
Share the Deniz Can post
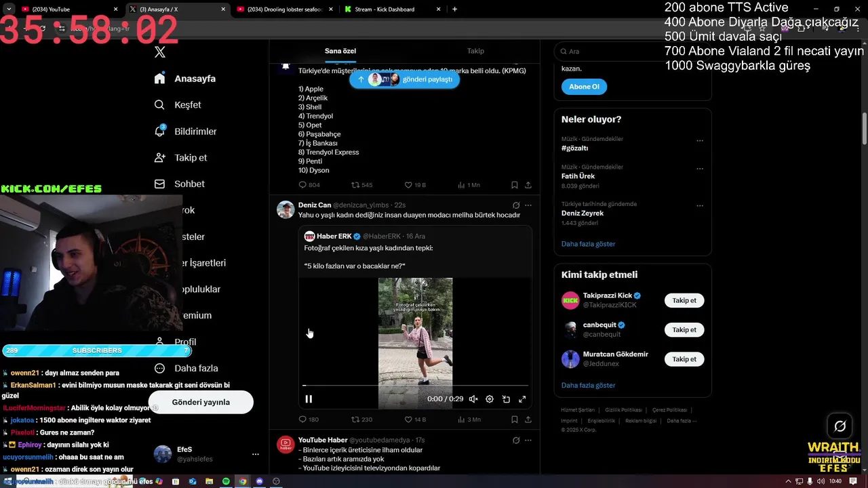coord(528,420)
